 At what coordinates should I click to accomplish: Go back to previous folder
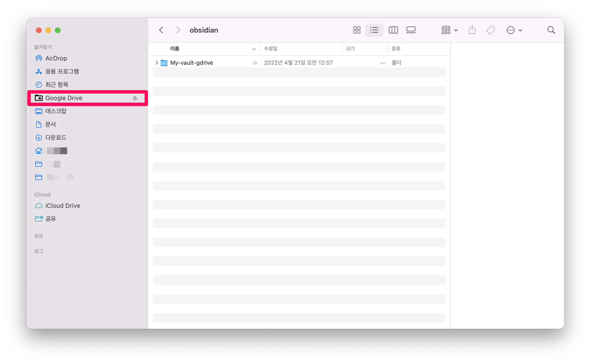161,30
